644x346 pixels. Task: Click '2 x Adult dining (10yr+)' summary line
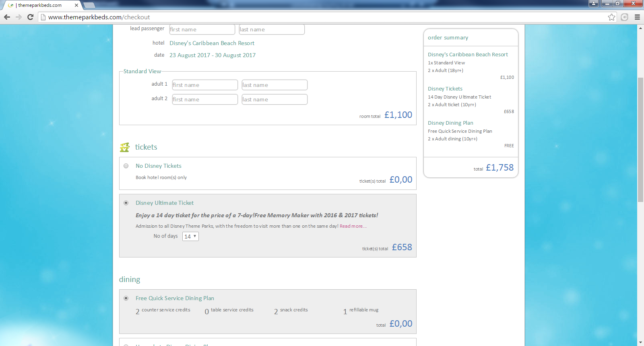[x=452, y=139]
